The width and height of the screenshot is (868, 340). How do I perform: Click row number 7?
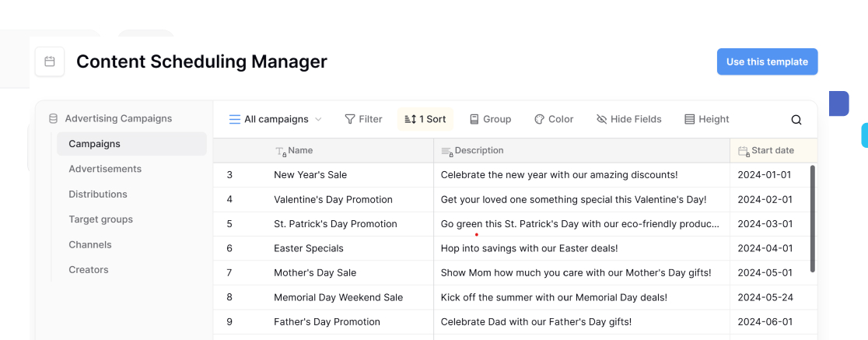click(x=229, y=273)
